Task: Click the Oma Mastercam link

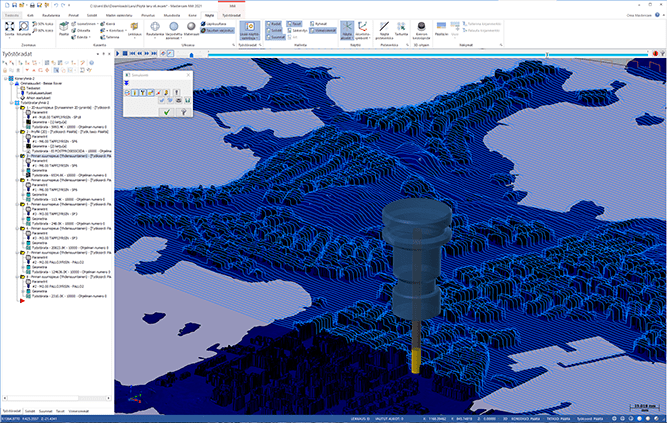Action: click(639, 15)
